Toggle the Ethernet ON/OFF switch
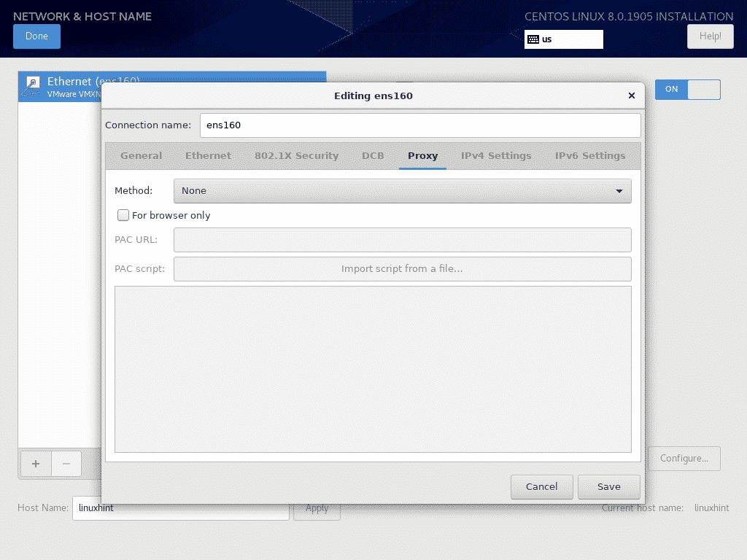The image size is (747, 560). 687,89
